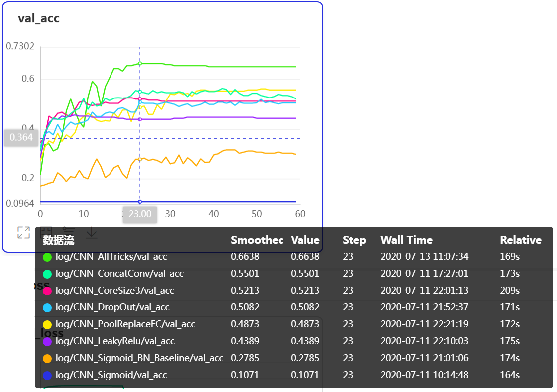557x392 pixels.
Task: Click the dark blue dot beside CNN_Sigmoid
Action: point(47,375)
